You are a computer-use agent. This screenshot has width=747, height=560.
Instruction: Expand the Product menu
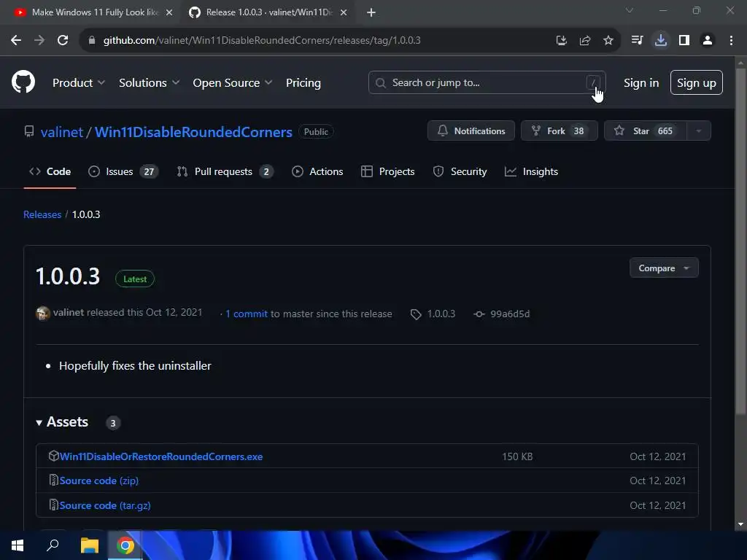(x=79, y=83)
